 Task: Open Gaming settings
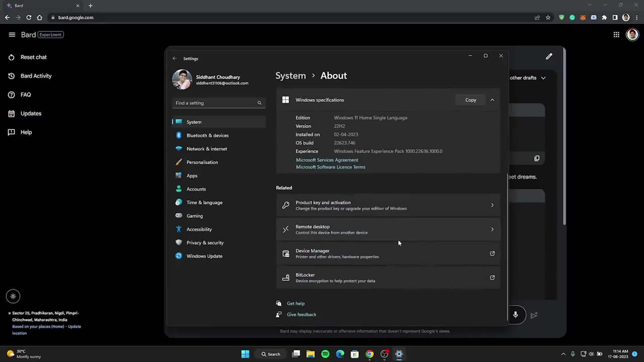tap(219, 216)
